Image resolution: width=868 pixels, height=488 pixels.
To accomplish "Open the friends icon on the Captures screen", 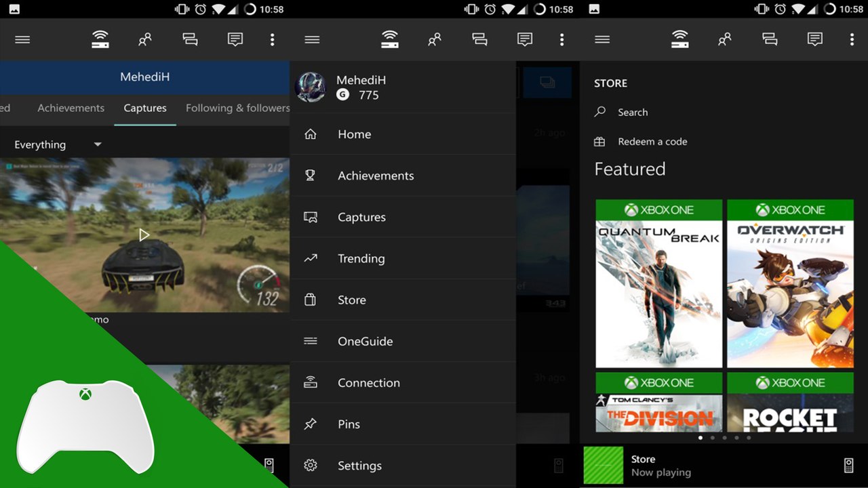I will (x=145, y=39).
